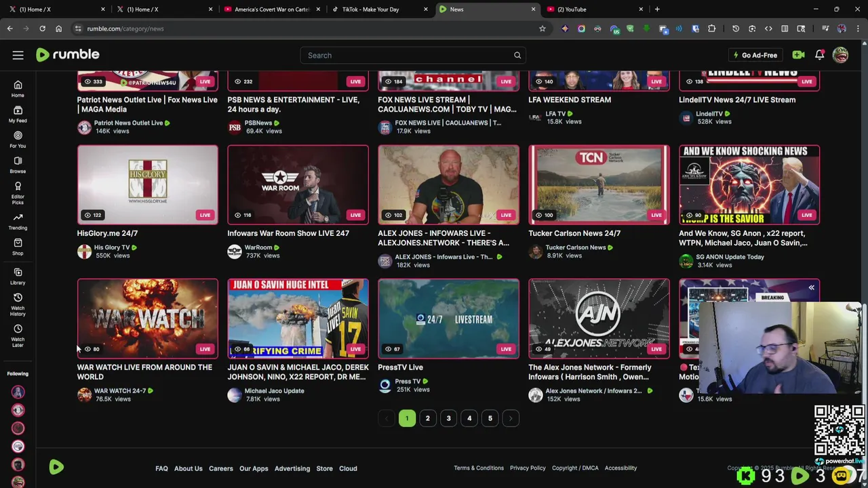This screenshot has width=868, height=488.
Task: Open the PressTV 24/7 Livestream thumbnail
Action: [x=449, y=319]
